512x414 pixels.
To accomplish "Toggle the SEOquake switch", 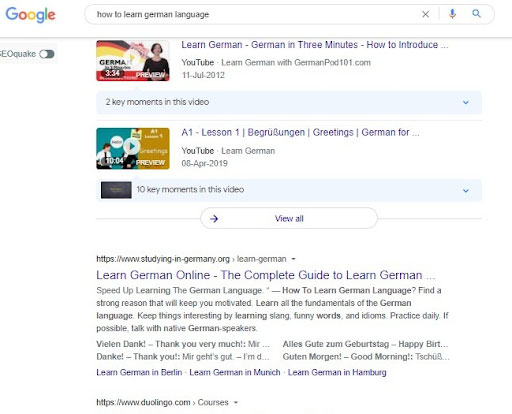I will pos(47,54).
